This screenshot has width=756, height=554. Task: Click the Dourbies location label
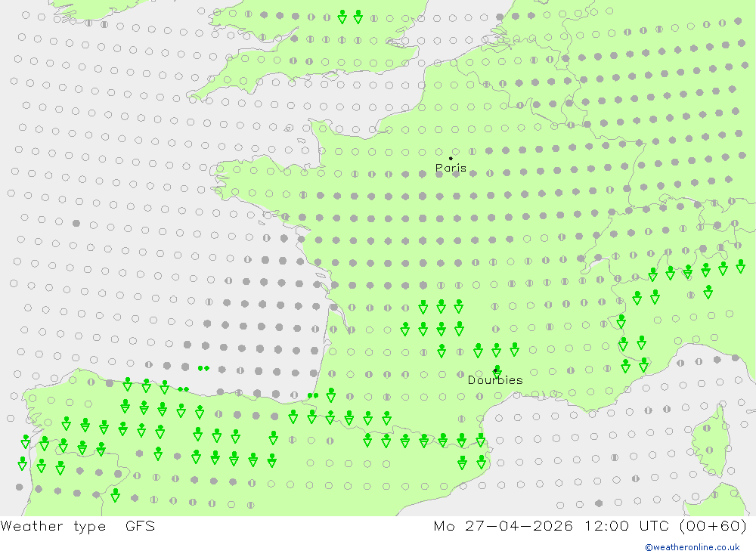pyautogui.click(x=495, y=380)
